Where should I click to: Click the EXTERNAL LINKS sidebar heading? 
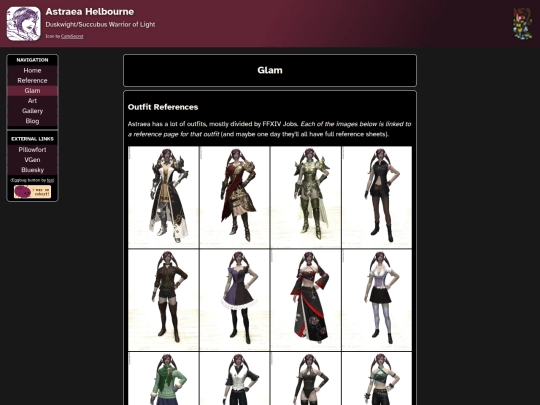32,139
